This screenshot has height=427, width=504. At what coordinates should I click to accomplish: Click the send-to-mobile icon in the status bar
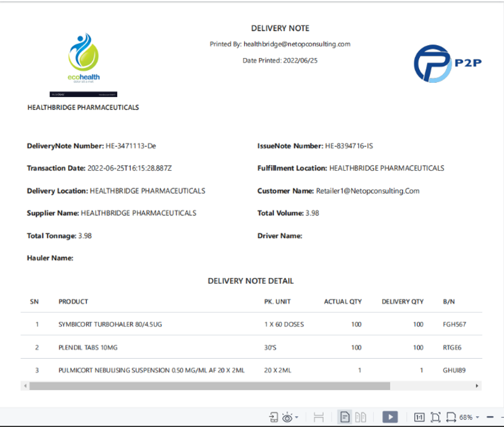273,417
